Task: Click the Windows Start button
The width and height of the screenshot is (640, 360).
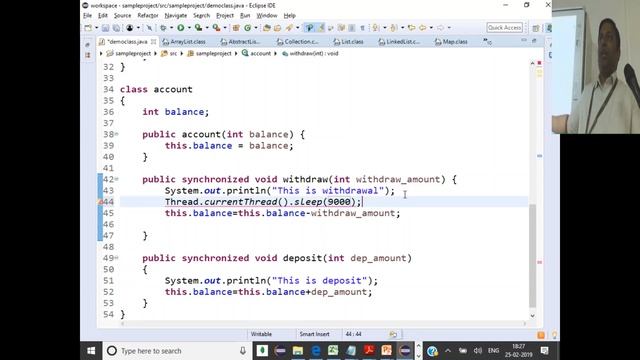Action: (x=91, y=351)
